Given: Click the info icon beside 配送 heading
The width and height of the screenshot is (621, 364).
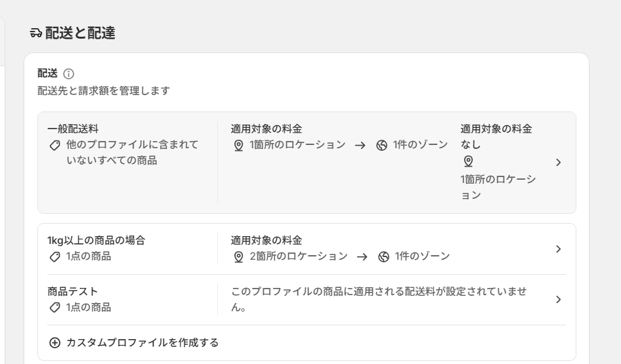Looking at the screenshot, I should pos(68,74).
